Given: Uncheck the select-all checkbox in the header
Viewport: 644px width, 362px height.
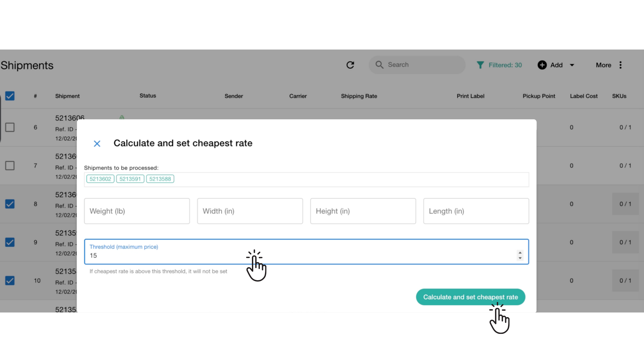Looking at the screenshot, I should (x=10, y=96).
